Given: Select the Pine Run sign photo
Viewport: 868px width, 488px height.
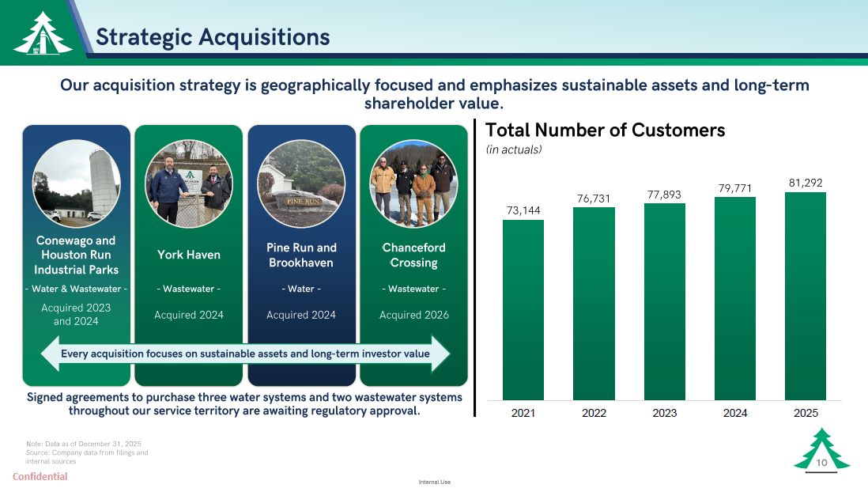Looking at the screenshot, I should [301, 183].
